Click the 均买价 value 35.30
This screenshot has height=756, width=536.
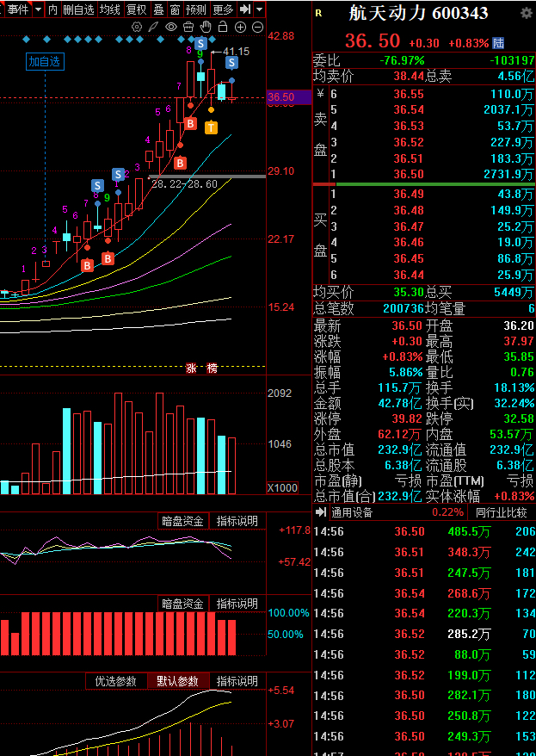[409, 292]
